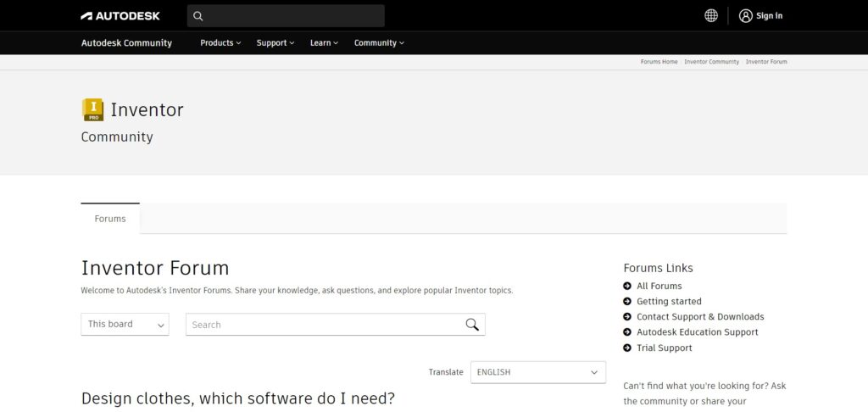The height and width of the screenshot is (412, 868).
Task: Click the Inventor product title
Action: [x=147, y=109]
